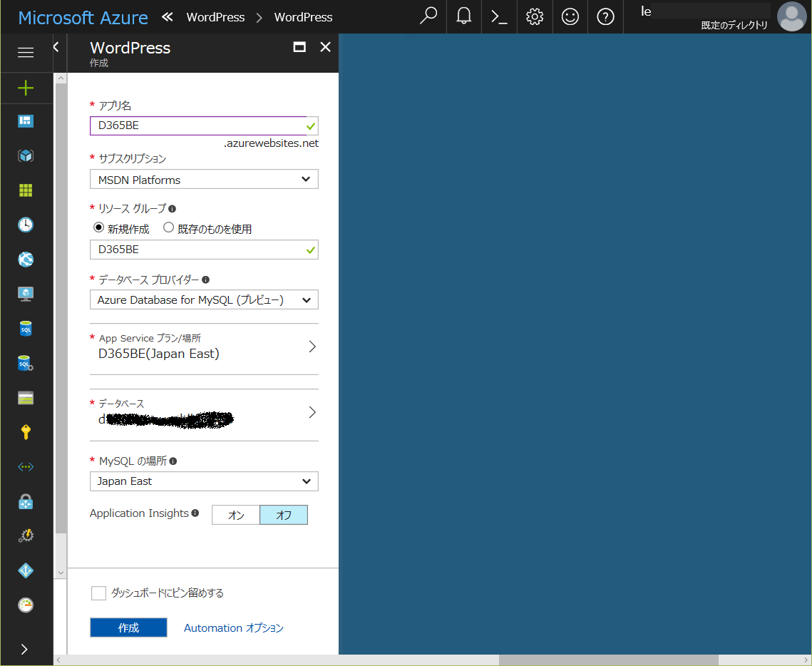Open the help question mark icon
The width and height of the screenshot is (812, 666).
click(605, 16)
